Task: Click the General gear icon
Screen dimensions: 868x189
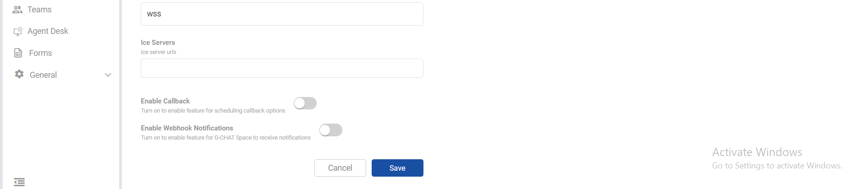Action: (19, 74)
